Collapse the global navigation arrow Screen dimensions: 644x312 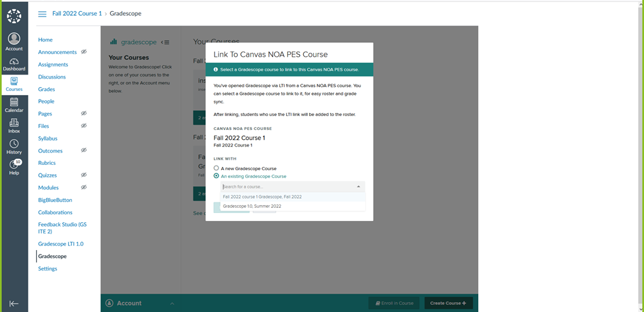coord(14,304)
